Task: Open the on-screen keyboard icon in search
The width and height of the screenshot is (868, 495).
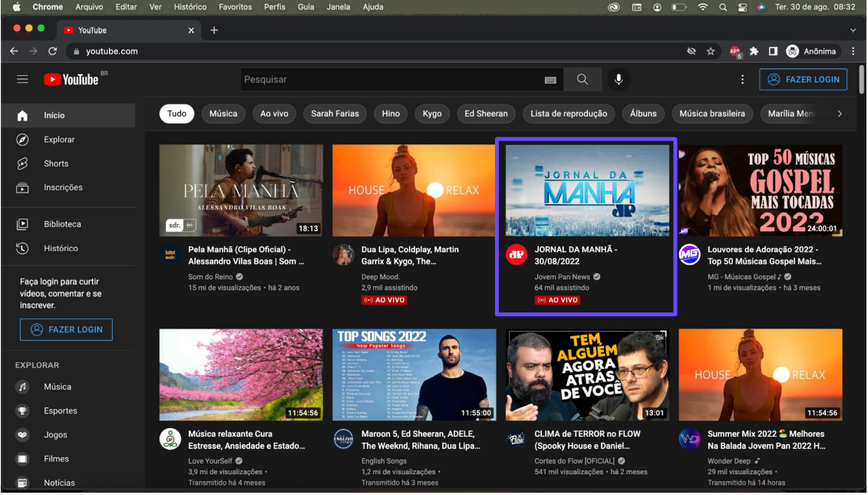Action: [x=550, y=80]
